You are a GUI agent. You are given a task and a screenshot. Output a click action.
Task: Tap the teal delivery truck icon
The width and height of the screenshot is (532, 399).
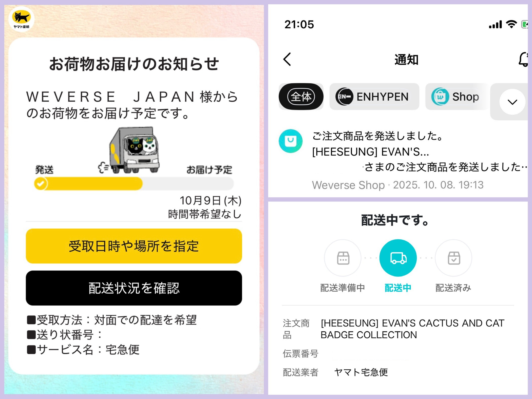coord(398,258)
